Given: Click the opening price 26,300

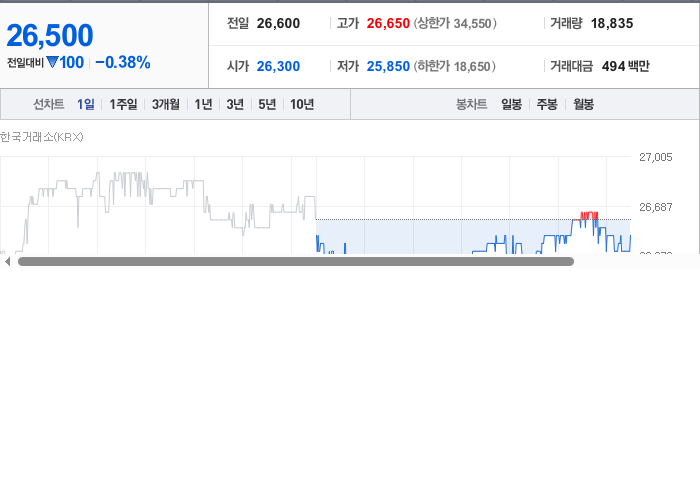Looking at the screenshot, I should coord(278,66).
